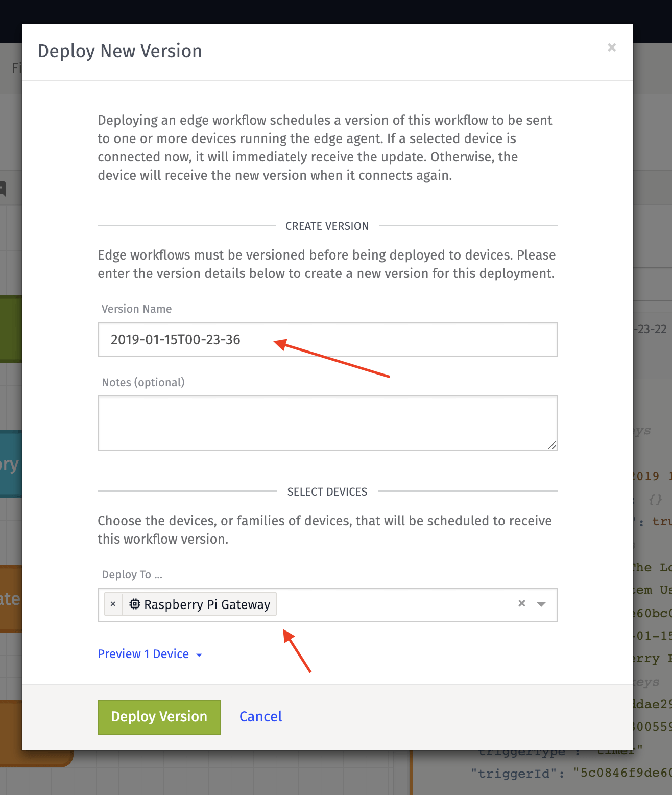Click the Version Name label
Viewport: 672px width, 795px height.
click(x=136, y=309)
